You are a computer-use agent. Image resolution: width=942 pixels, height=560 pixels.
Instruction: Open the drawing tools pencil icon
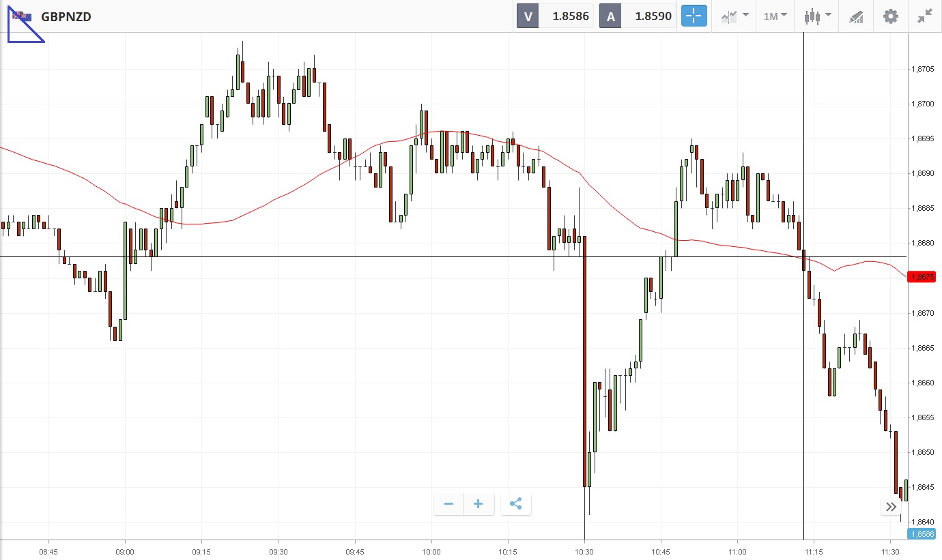pyautogui.click(x=856, y=16)
